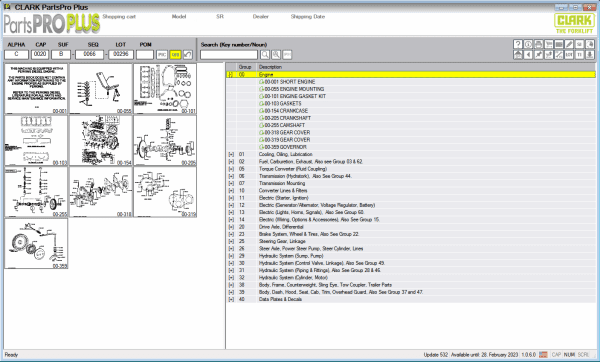Select thumbnail 00-318 gear cover diagram
The height and width of the screenshot is (362, 600).
click(101, 192)
